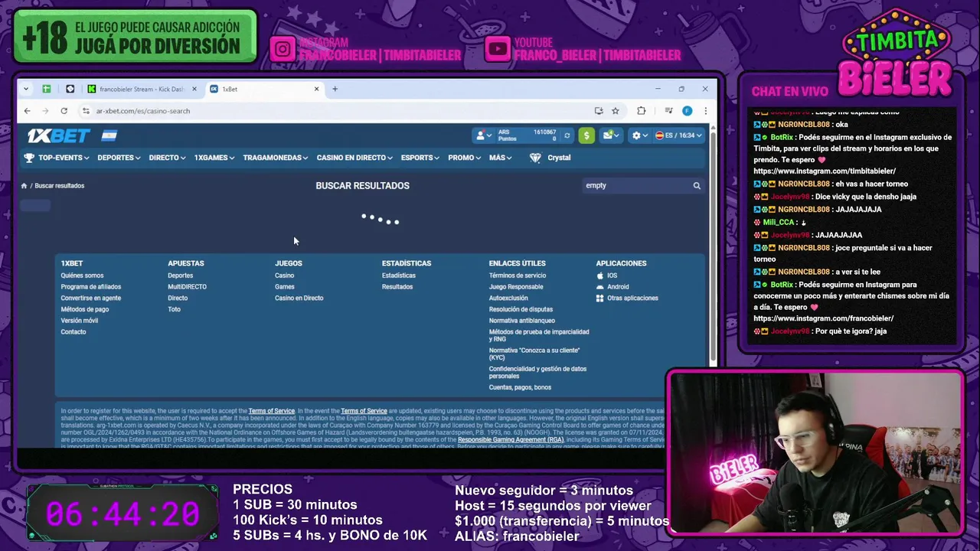The width and height of the screenshot is (980, 551).
Task: Expand the TOP-EVENTS menu
Action: tap(64, 158)
